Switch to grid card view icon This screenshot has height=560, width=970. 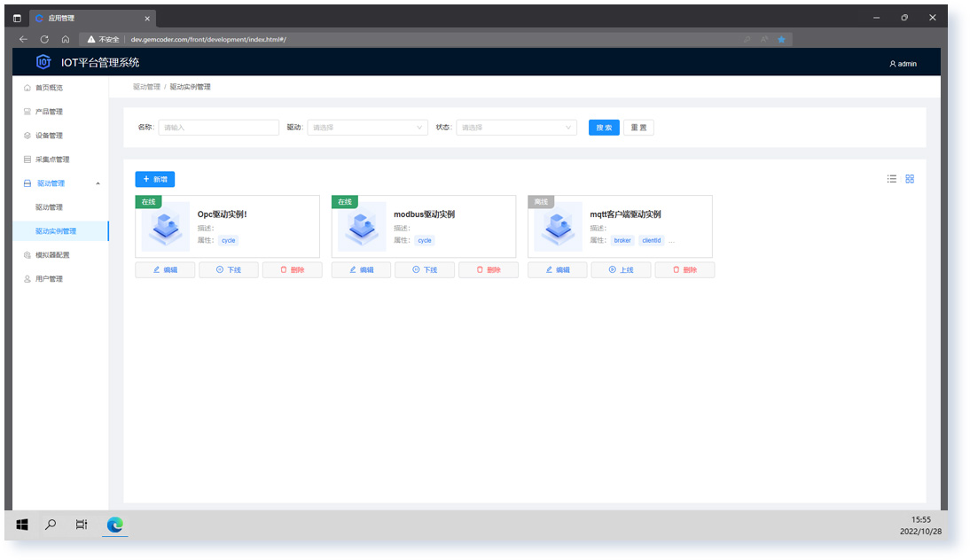click(910, 179)
